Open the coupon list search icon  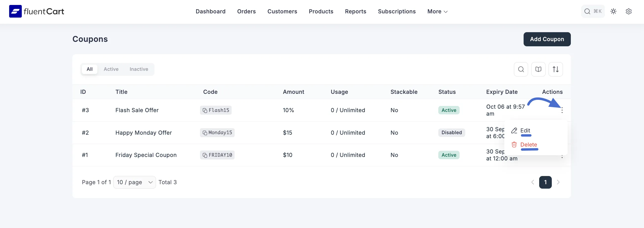click(x=521, y=69)
